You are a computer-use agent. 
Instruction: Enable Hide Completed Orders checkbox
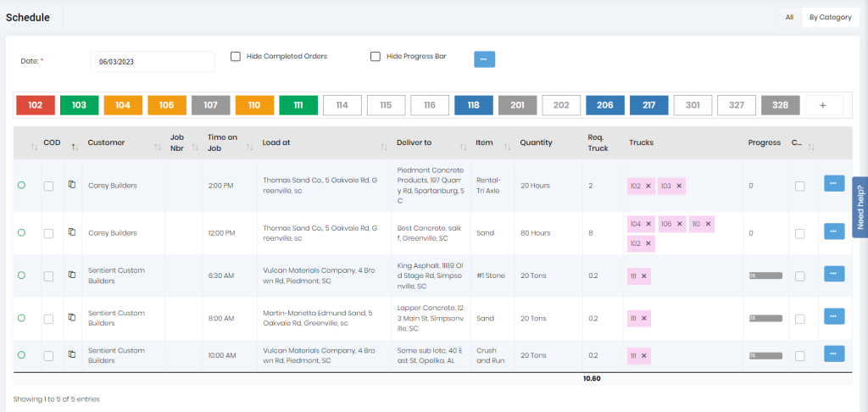(x=236, y=57)
